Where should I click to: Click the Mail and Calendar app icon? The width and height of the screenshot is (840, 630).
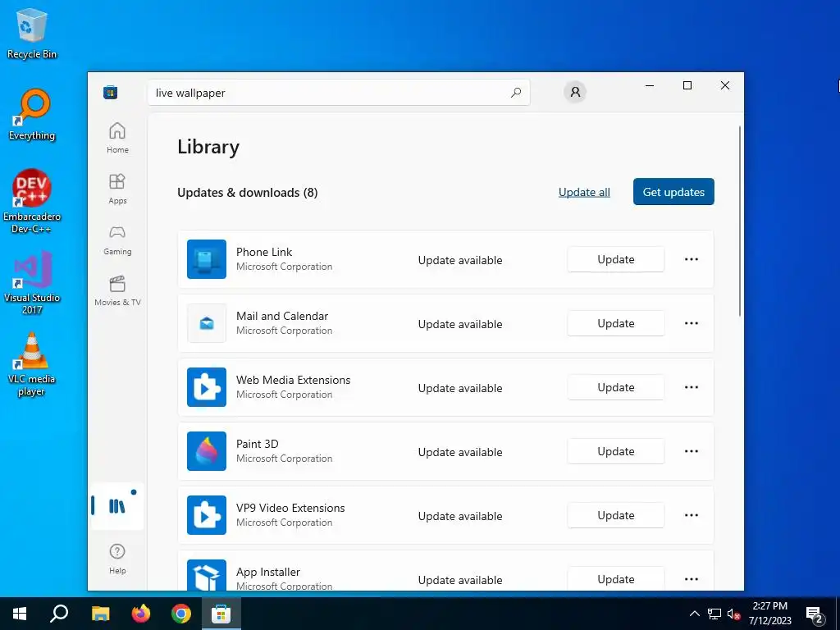[x=206, y=323]
